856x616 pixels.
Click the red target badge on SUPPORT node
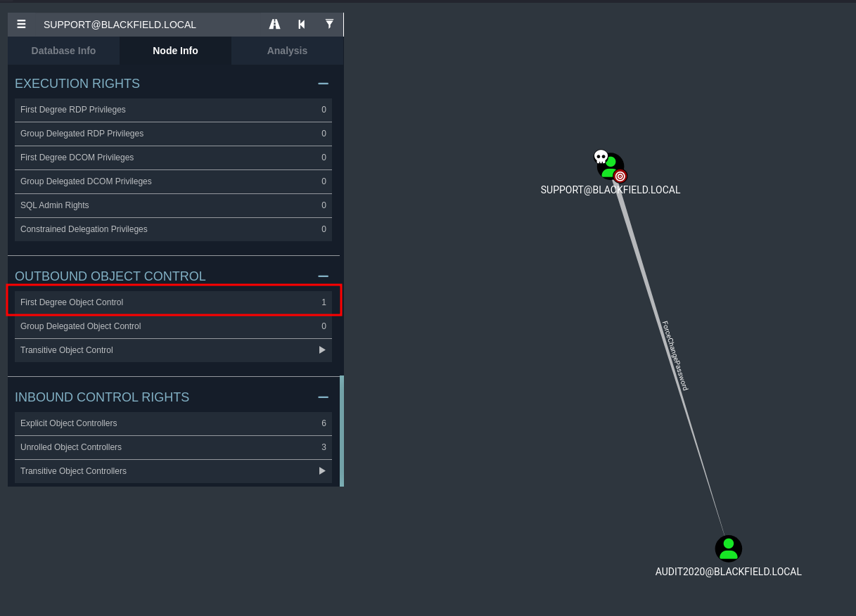[620, 176]
